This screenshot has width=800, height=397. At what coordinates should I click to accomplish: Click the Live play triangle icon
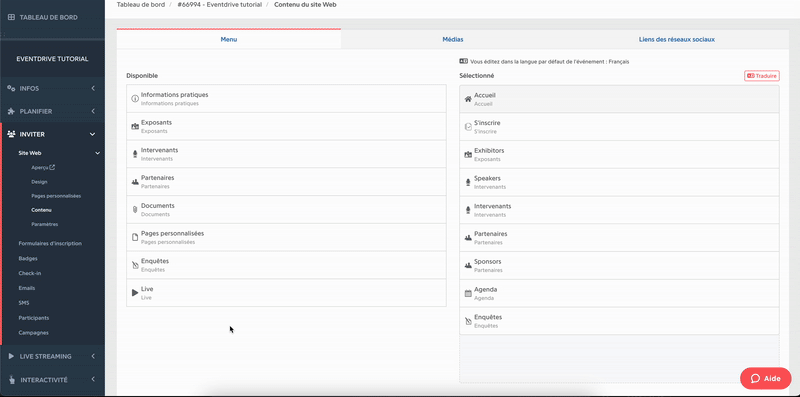tap(135, 293)
